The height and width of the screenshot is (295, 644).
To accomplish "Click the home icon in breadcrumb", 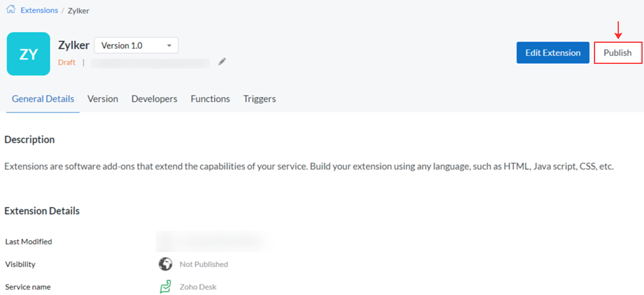I will [x=11, y=10].
